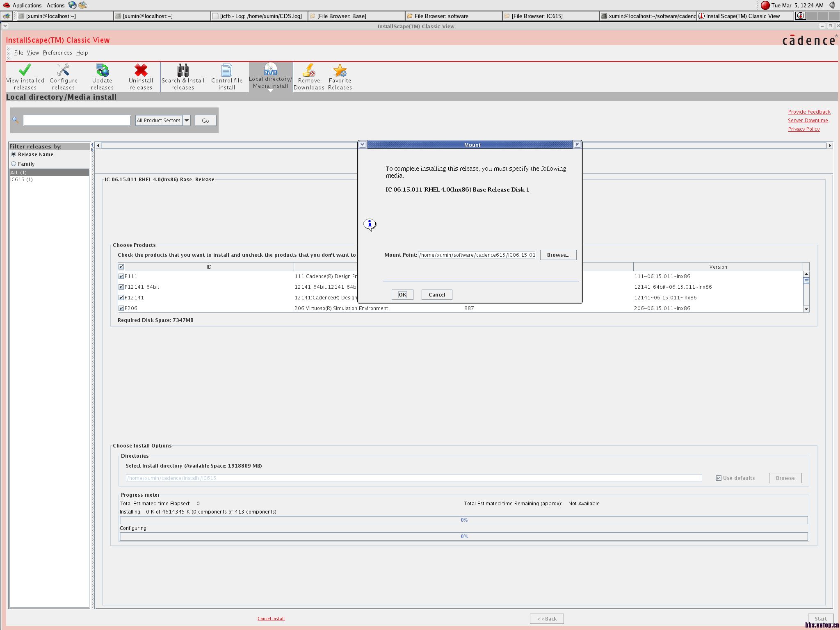The image size is (840, 630).
Task: Select the Family radio button
Action: click(14, 164)
